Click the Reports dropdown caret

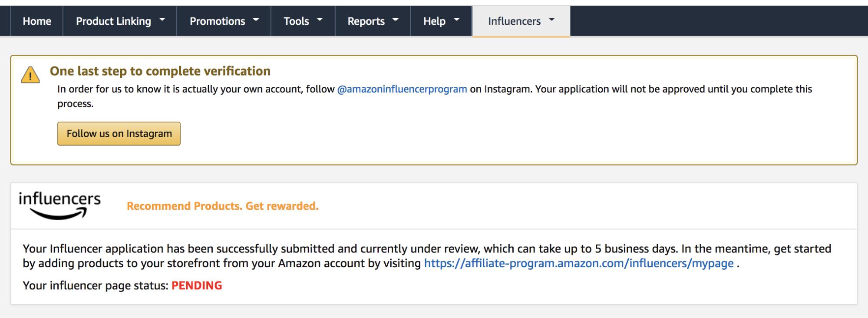(x=396, y=20)
